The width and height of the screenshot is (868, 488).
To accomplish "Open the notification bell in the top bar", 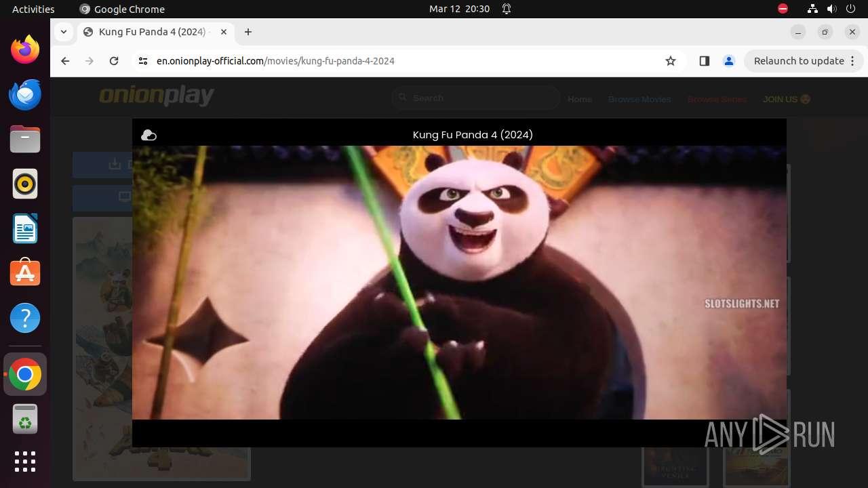I will (507, 9).
